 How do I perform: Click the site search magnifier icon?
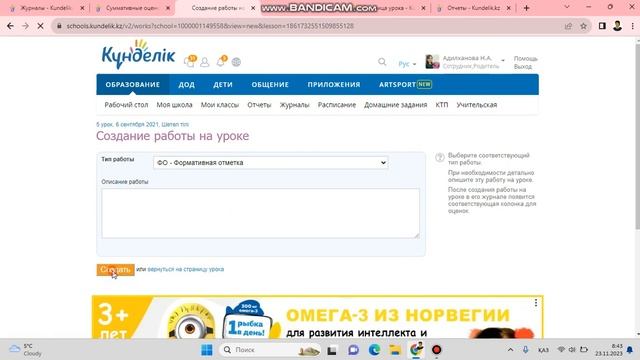click(382, 62)
